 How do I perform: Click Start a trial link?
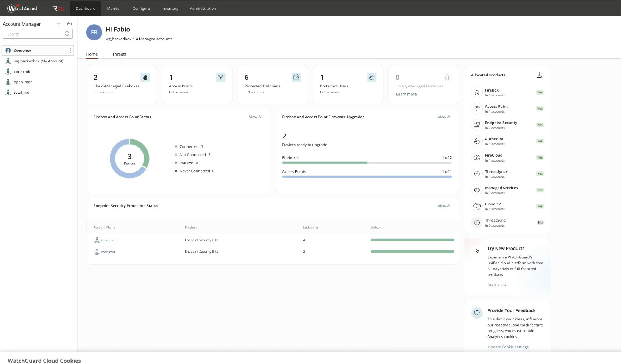(498, 285)
